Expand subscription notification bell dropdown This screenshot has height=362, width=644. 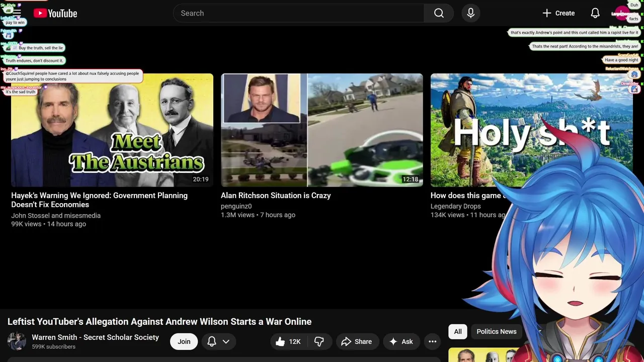[218, 341]
